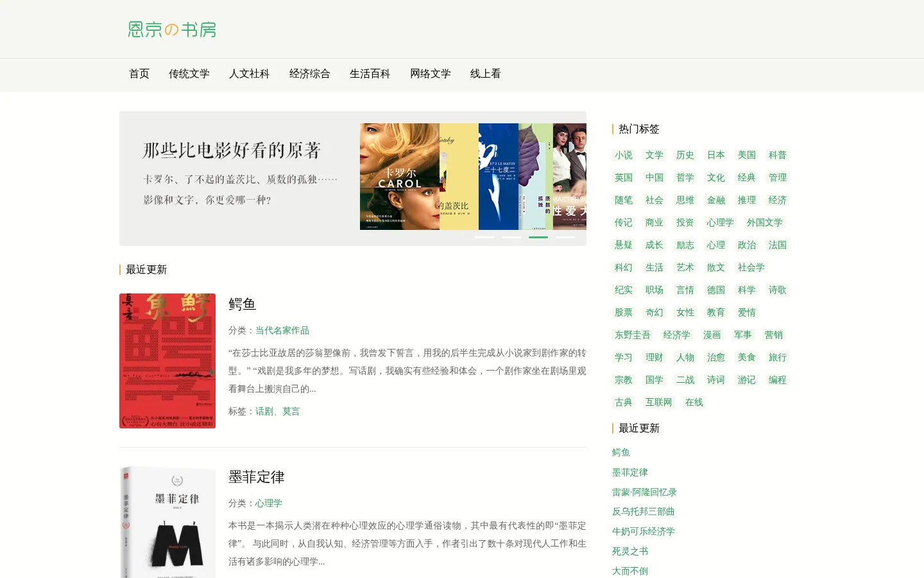
Task: Select the 漫画 hot tag
Action: (x=712, y=335)
